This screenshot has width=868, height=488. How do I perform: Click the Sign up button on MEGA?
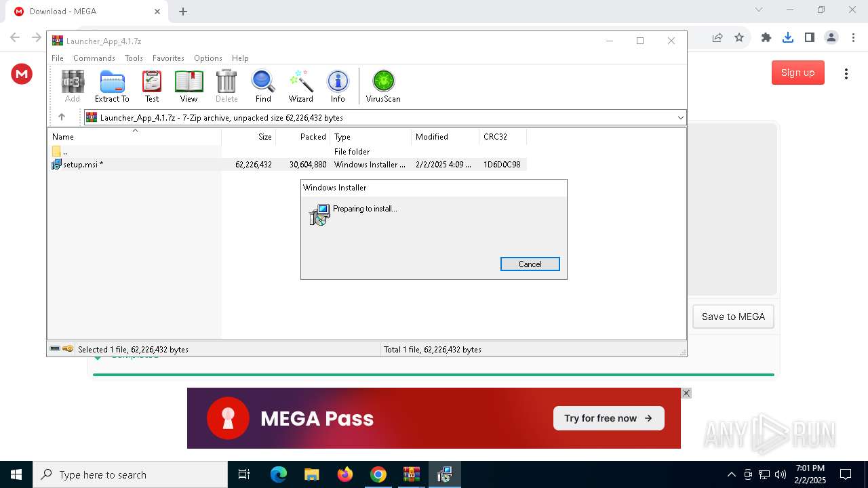(797, 73)
